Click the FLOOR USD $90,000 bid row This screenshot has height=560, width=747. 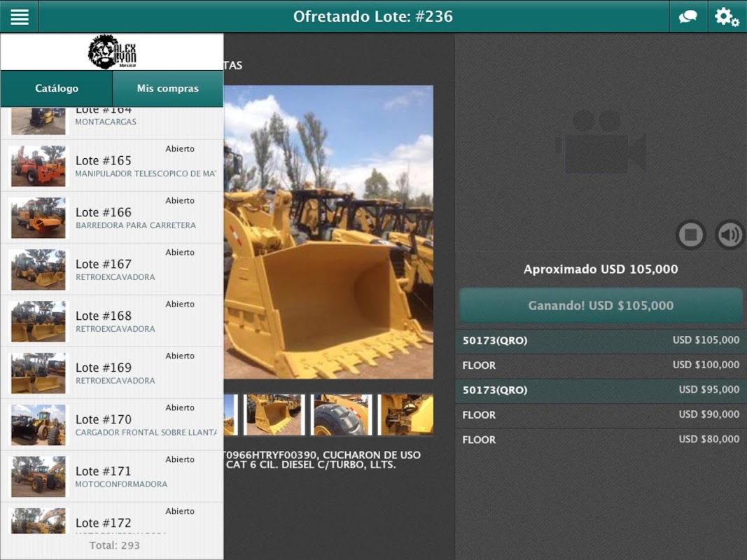pyautogui.click(x=601, y=415)
